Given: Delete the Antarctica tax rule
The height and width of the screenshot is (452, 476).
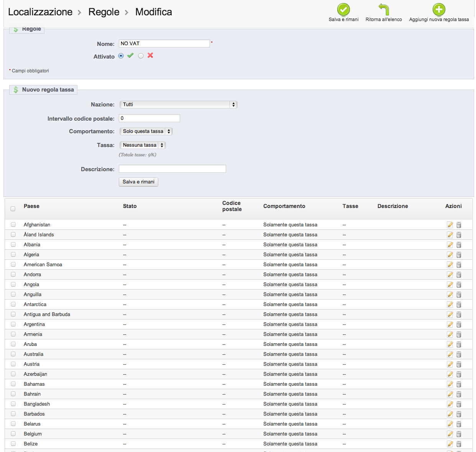Looking at the screenshot, I should tap(459, 305).
